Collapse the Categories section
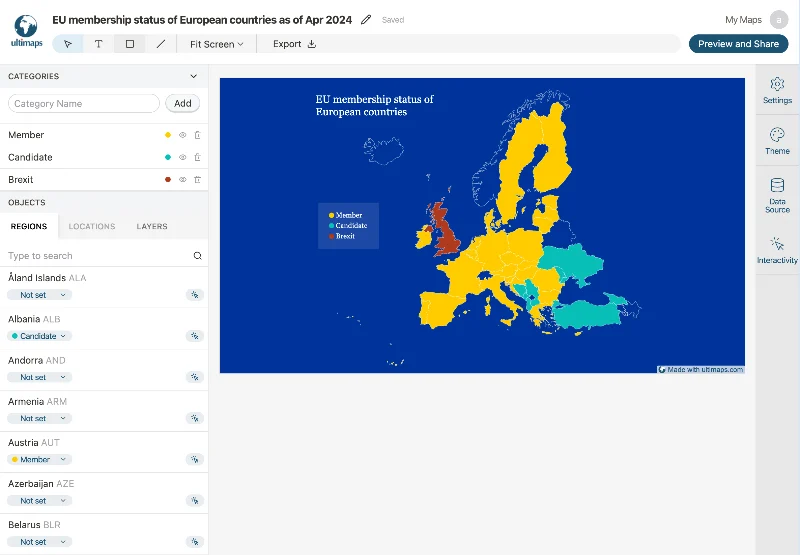Screen dimensions: 800x555 click(194, 76)
